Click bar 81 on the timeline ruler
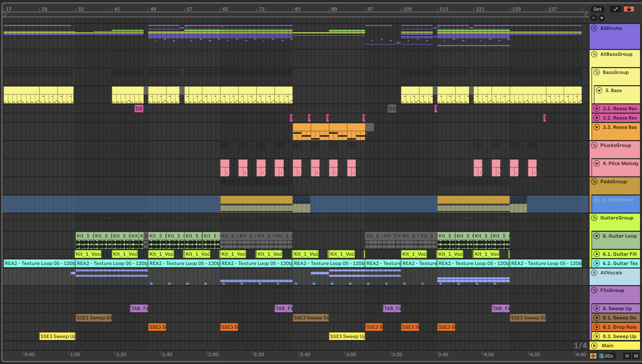 tap(297, 9)
